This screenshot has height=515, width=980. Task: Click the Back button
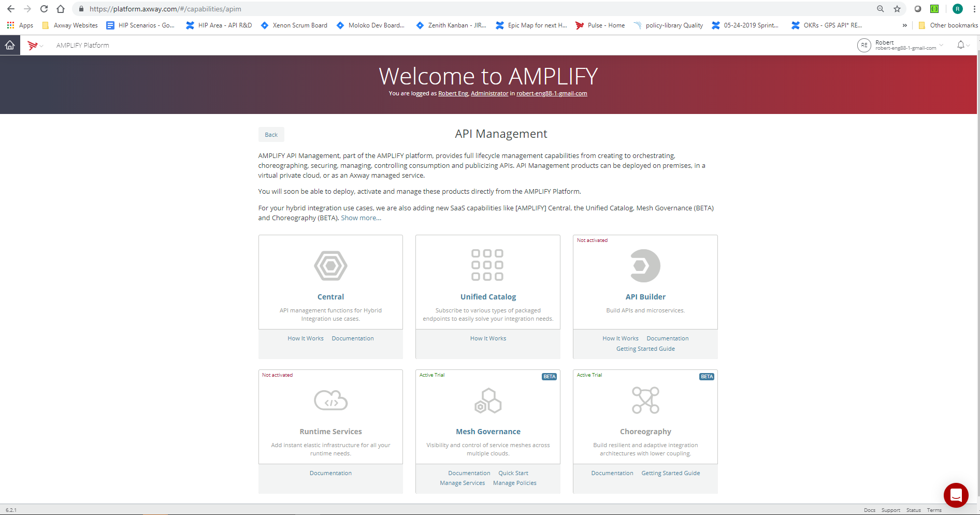(271, 135)
